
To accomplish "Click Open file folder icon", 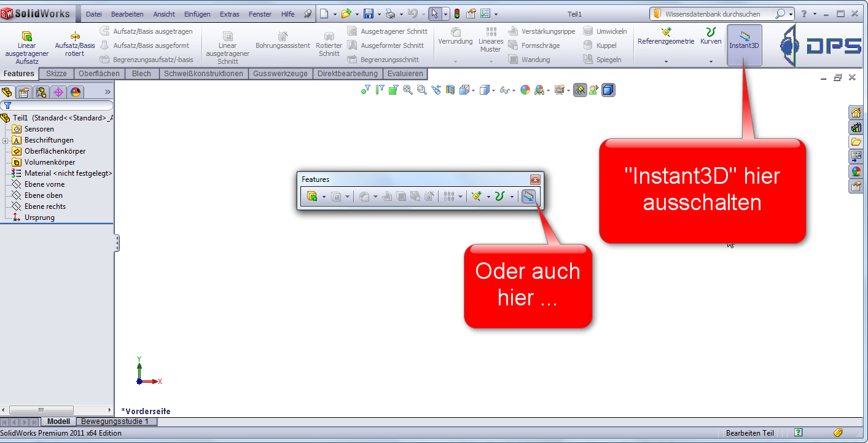I will [346, 14].
